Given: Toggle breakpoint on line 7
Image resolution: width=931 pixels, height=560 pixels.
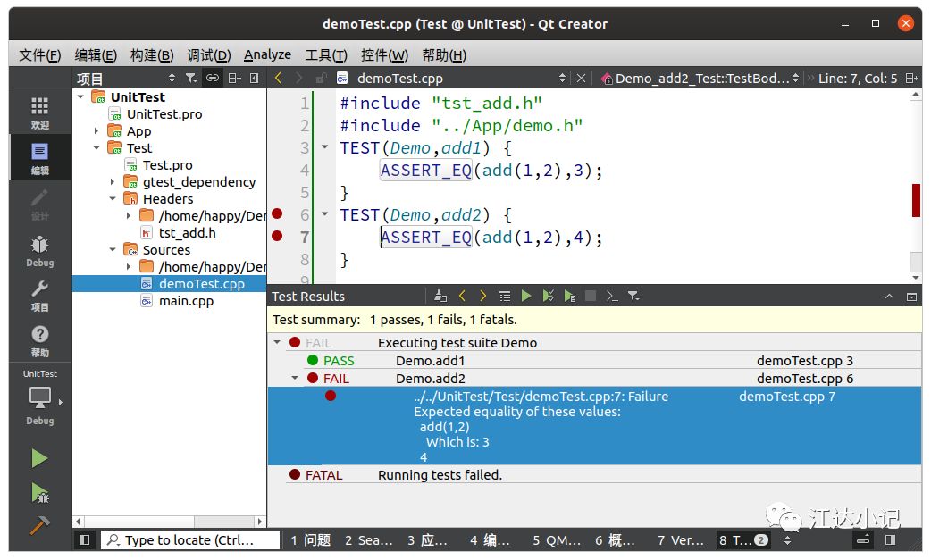Looking at the screenshot, I should (x=277, y=236).
